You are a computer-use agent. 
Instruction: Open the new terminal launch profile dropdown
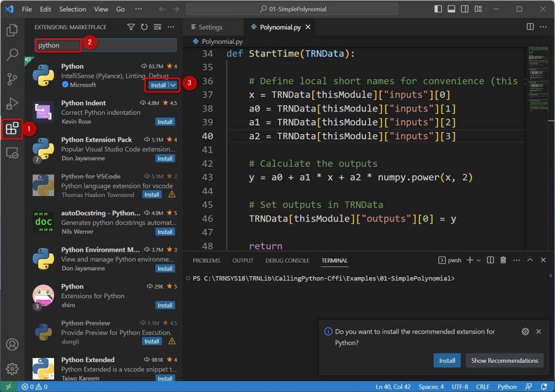(479, 260)
